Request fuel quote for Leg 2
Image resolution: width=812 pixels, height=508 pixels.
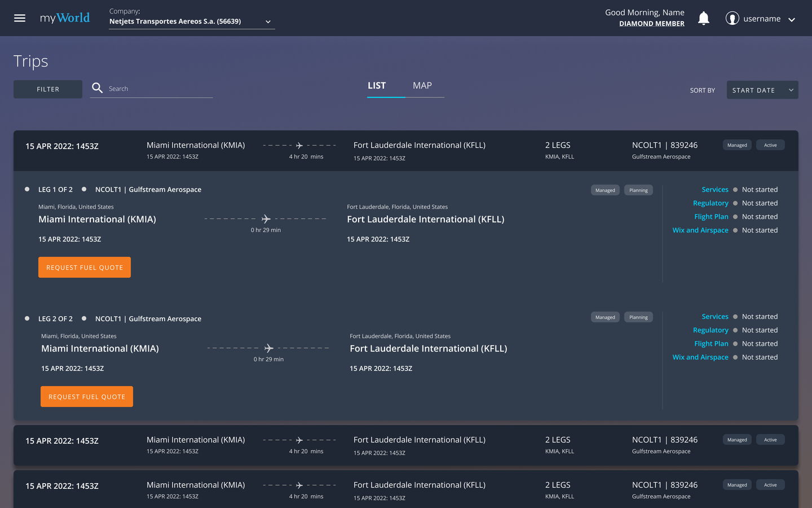coord(87,396)
